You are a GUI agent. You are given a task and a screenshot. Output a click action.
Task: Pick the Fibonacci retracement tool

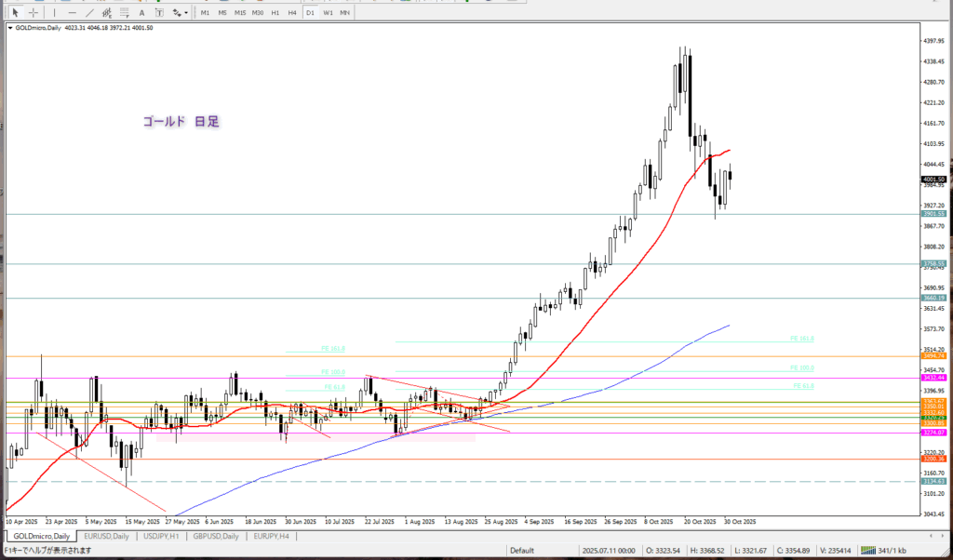125,12
